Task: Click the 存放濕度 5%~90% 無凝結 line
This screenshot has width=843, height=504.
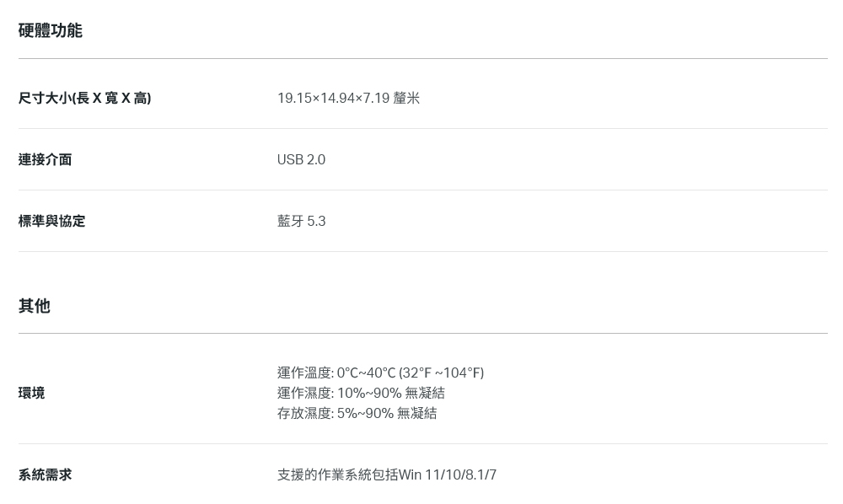Action: [x=357, y=413]
